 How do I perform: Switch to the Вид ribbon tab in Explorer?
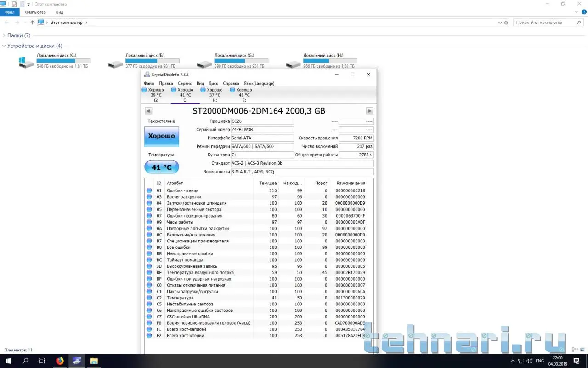[59, 12]
